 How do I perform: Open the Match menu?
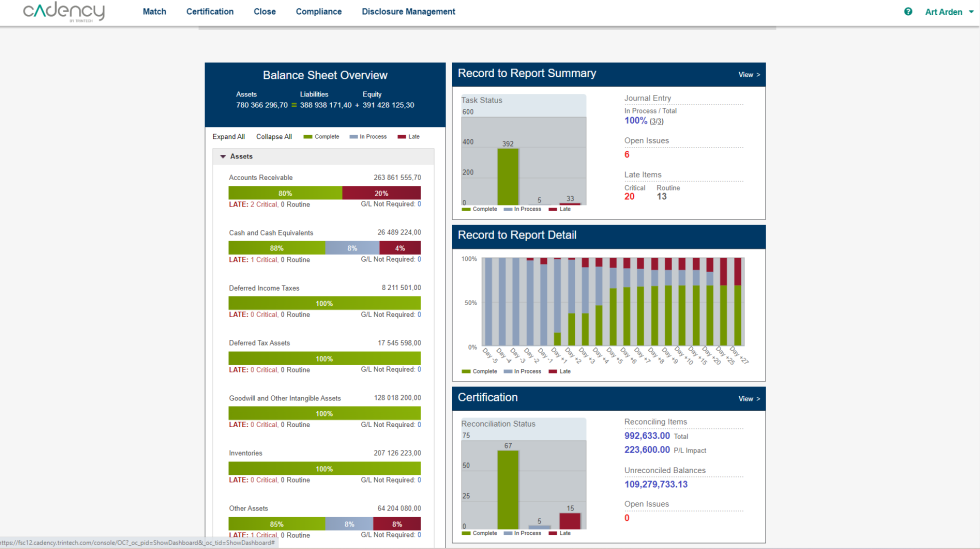pos(154,12)
